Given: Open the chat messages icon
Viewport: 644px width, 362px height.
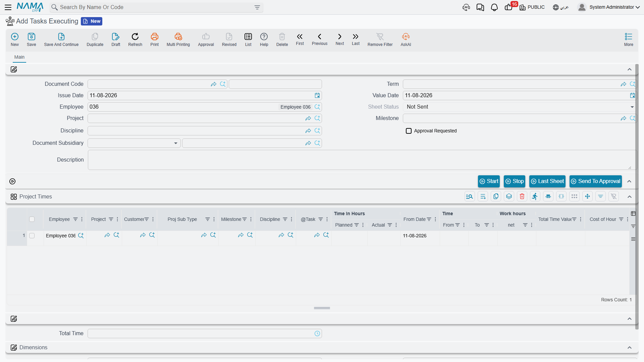Looking at the screenshot, I should point(480,7).
